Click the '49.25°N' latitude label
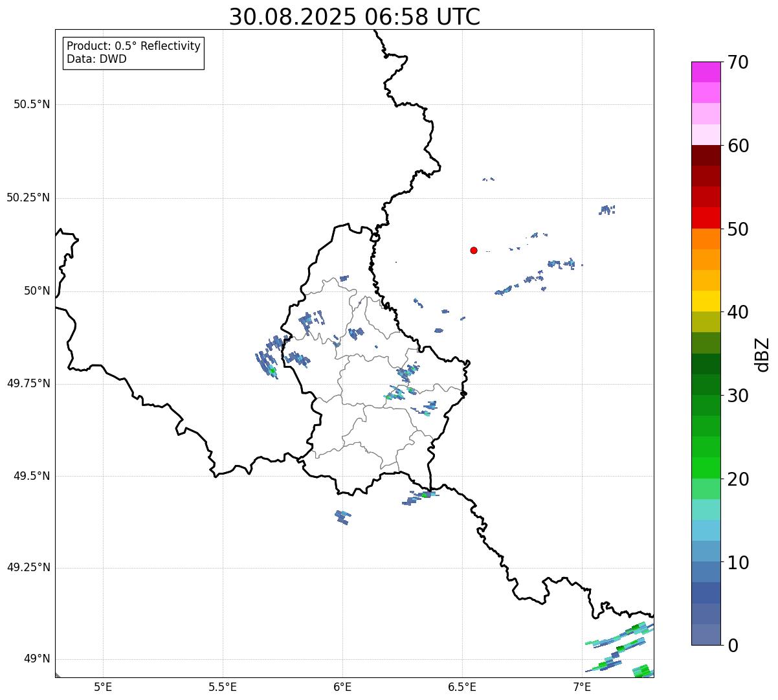 [x=28, y=567]
